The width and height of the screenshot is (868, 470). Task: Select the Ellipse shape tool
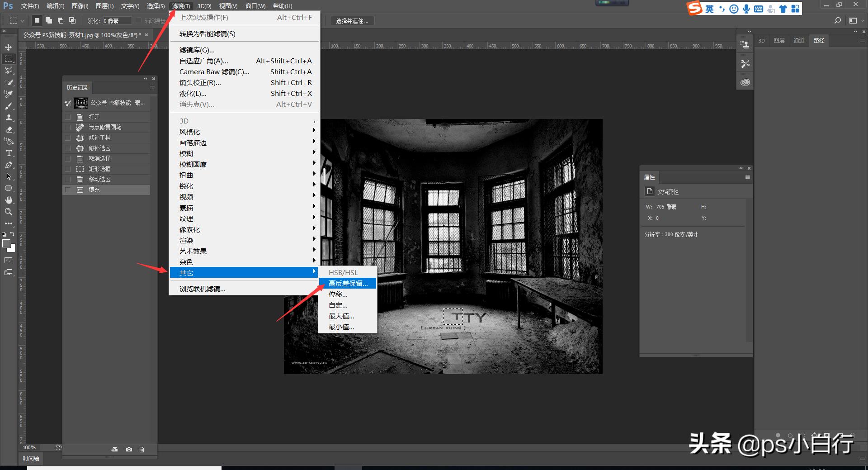[x=9, y=188]
